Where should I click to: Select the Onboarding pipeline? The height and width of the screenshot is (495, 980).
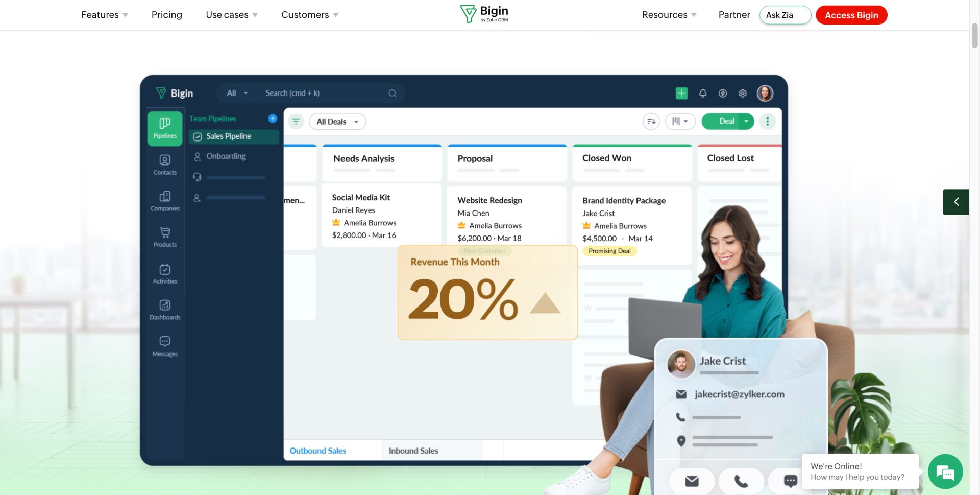pos(226,156)
